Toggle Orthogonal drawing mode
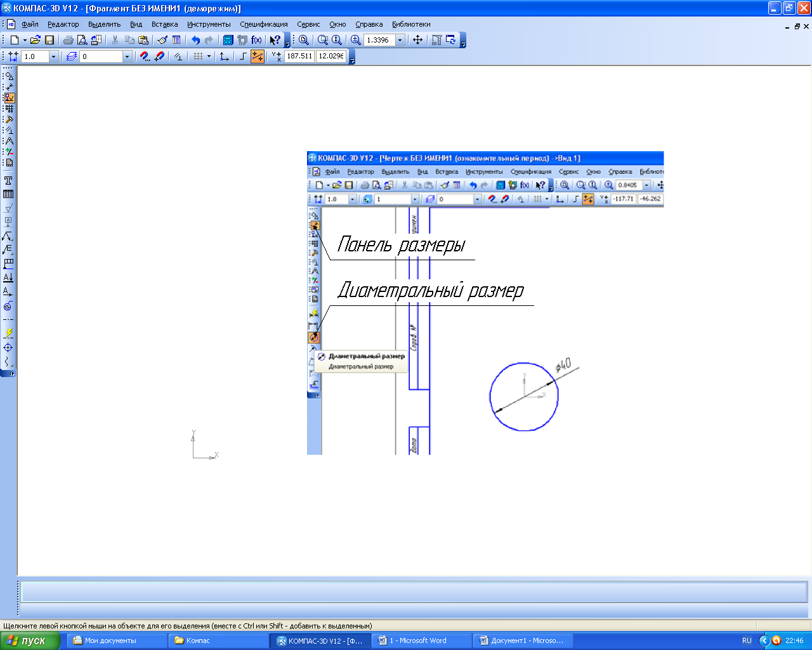The height and width of the screenshot is (650, 812). tap(243, 56)
